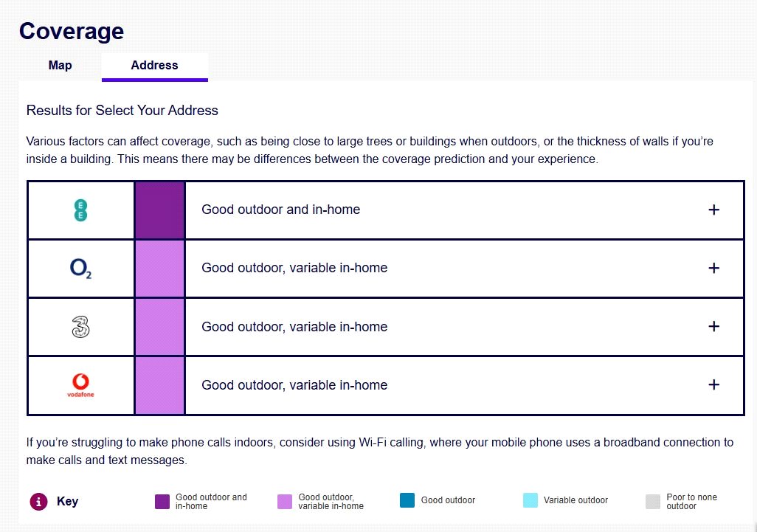
Task: Click the 'Good outdoor' blue key swatch
Action: point(407,500)
